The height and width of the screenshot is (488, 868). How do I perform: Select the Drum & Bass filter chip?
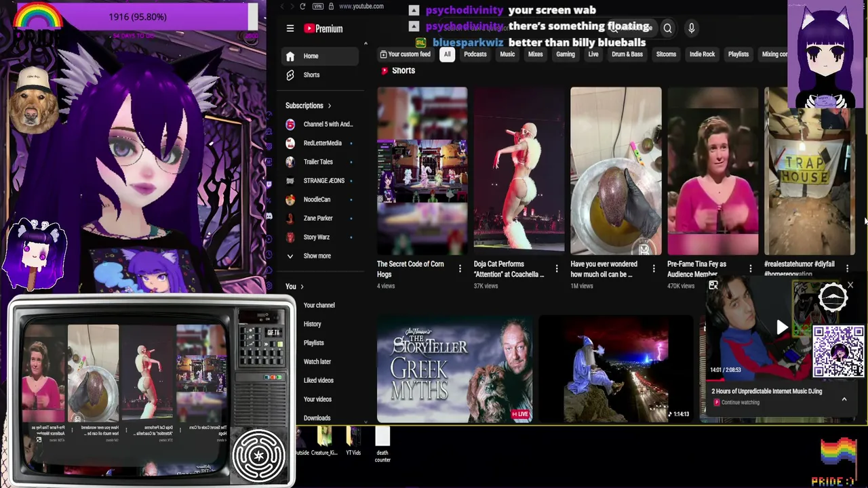coord(627,54)
